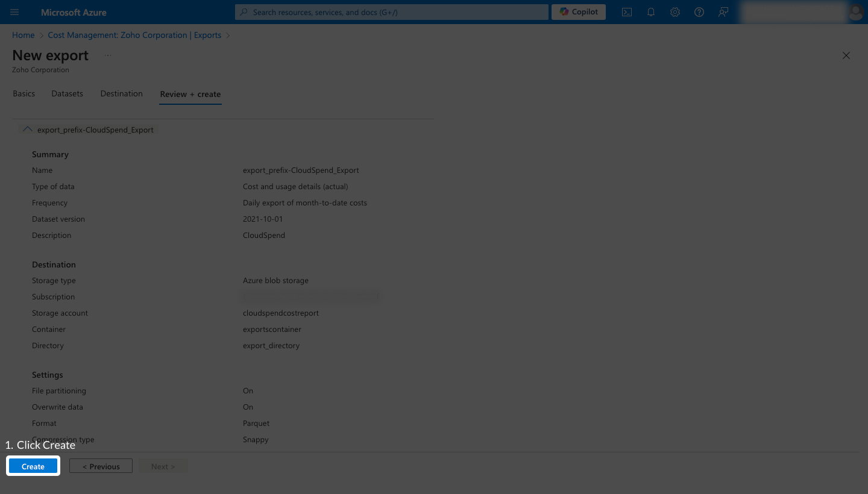The width and height of the screenshot is (868, 494).
Task: Click the Subscription label
Action: 53,297
